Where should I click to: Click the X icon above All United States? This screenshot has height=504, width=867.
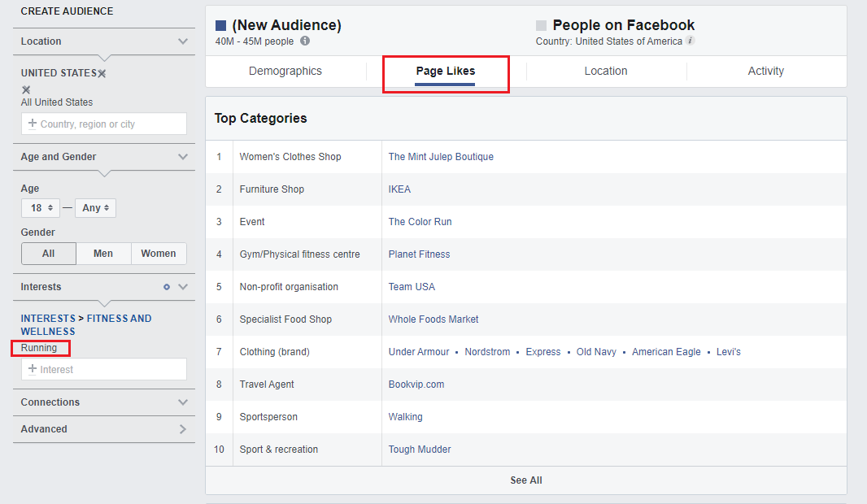26,89
